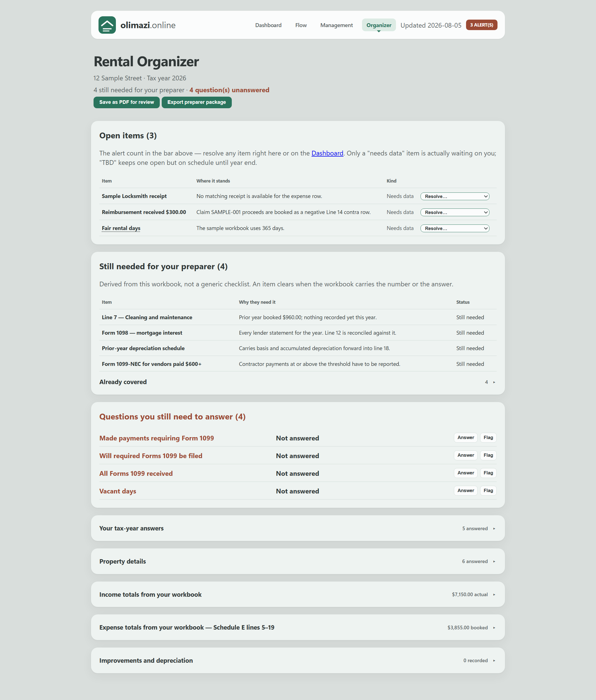
Task: Select the Organizer nav tab
Action: 379,25
